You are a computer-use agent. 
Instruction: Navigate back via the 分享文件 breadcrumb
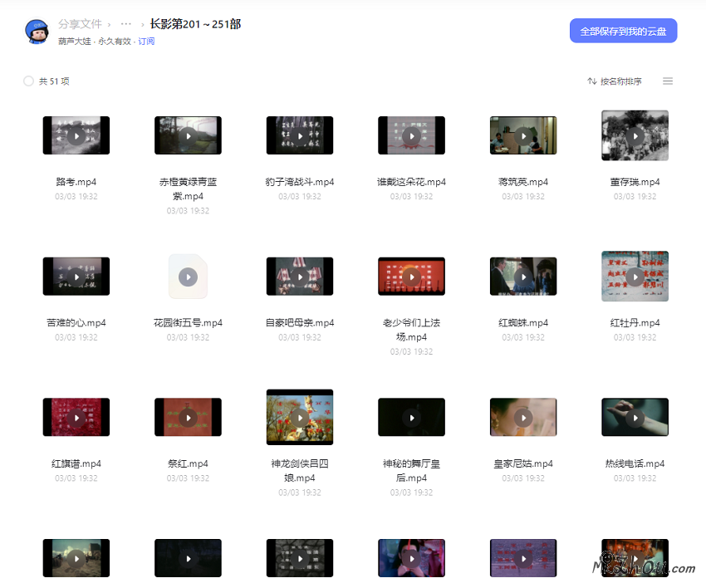pos(81,24)
